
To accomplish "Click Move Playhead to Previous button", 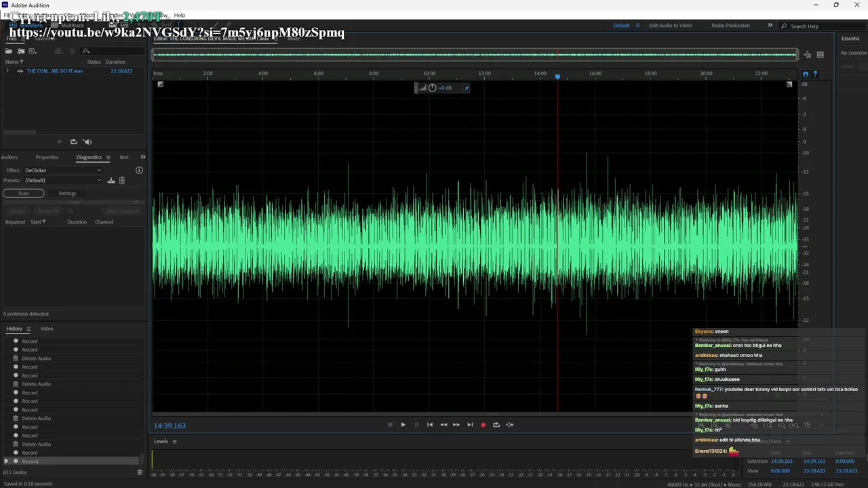I will [429, 425].
